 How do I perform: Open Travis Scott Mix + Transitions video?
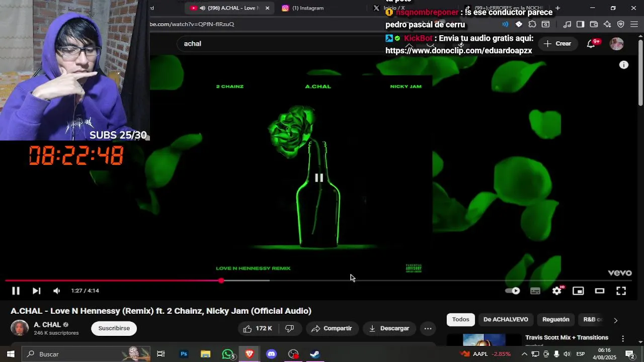pyautogui.click(x=567, y=337)
